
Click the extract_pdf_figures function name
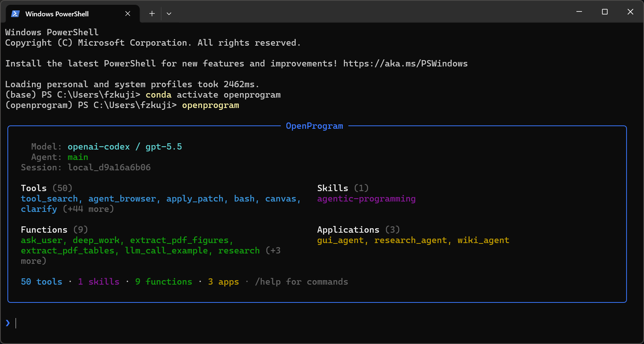[179, 240]
